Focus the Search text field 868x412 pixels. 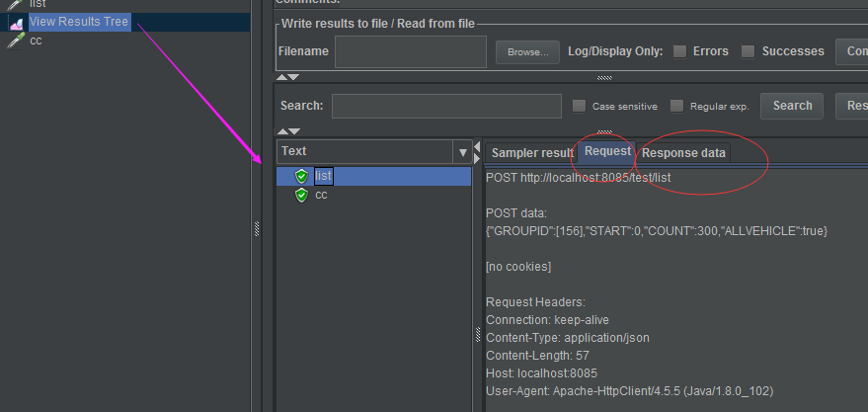click(446, 106)
